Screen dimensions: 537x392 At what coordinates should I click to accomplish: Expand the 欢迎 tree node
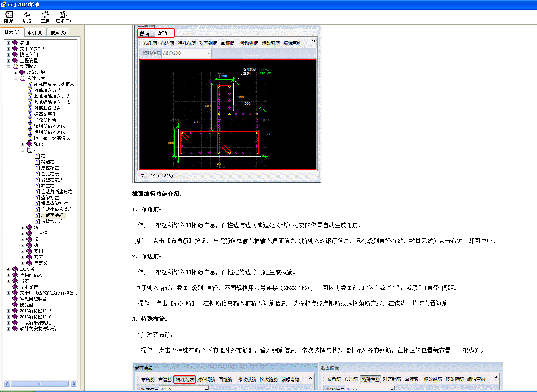click(8, 43)
